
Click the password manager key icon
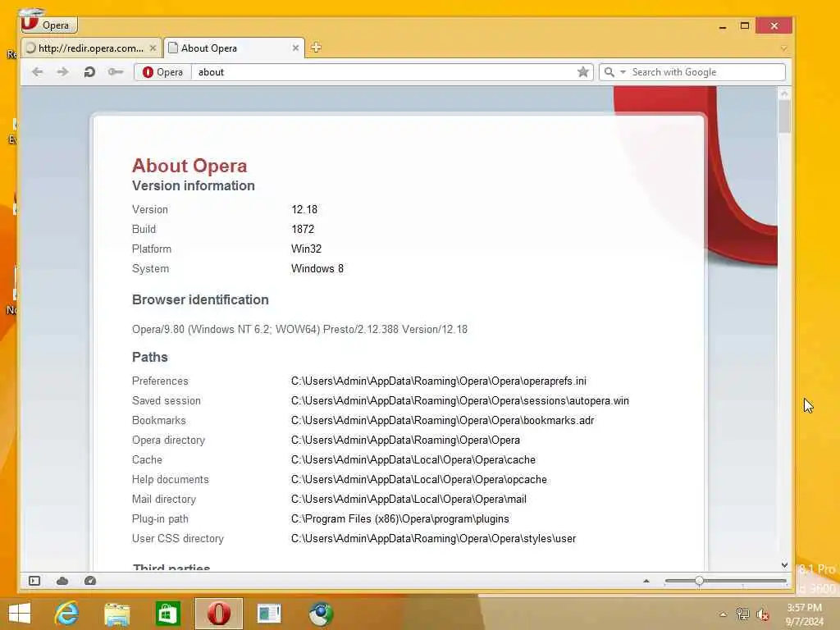[x=115, y=72]
